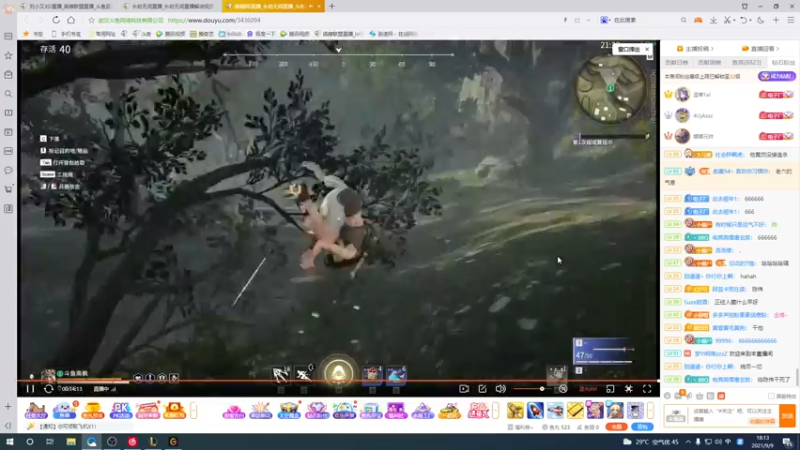Reload the page in browser toolbar
Viewport: 800px width, 450px height.
pyautogui.click(x=56, y=20)
